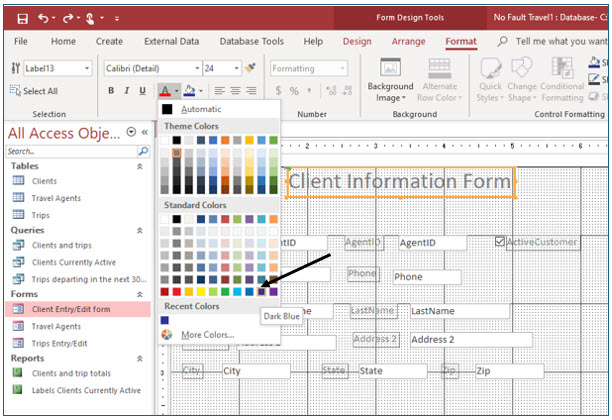This screenshot has height=420, width=612.
Task: Apply percent format icon
Action: [x=294, y=91]
